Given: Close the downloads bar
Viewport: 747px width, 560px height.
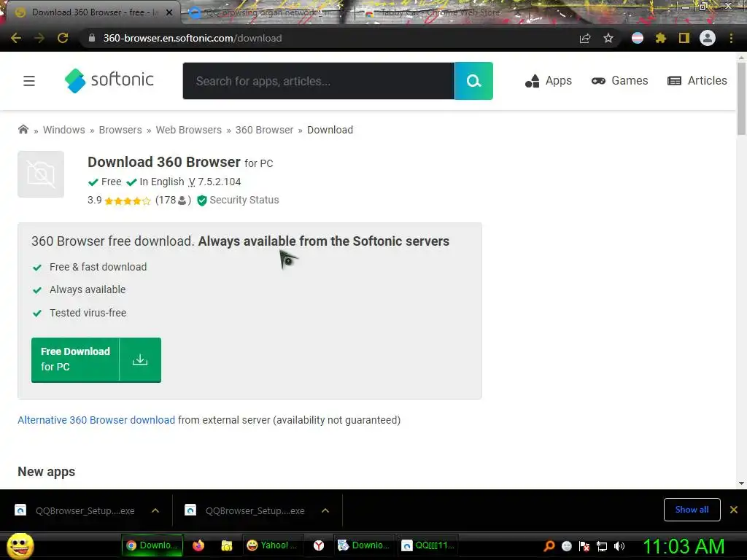Looking at the screenshot, I should [734, 510].
